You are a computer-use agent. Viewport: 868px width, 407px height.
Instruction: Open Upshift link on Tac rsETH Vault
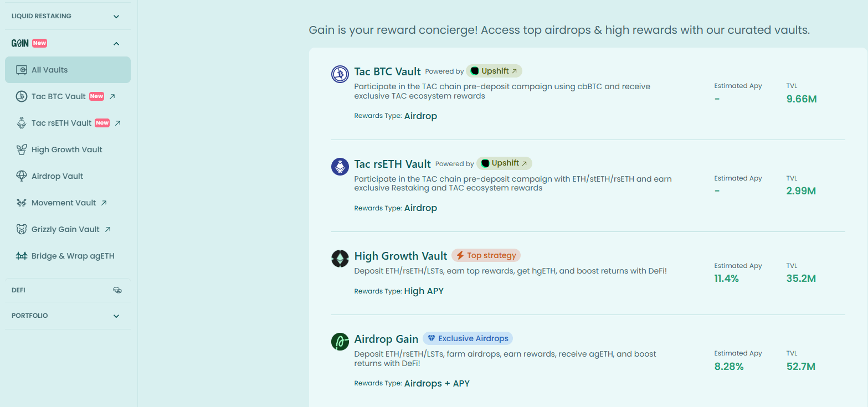504,163
